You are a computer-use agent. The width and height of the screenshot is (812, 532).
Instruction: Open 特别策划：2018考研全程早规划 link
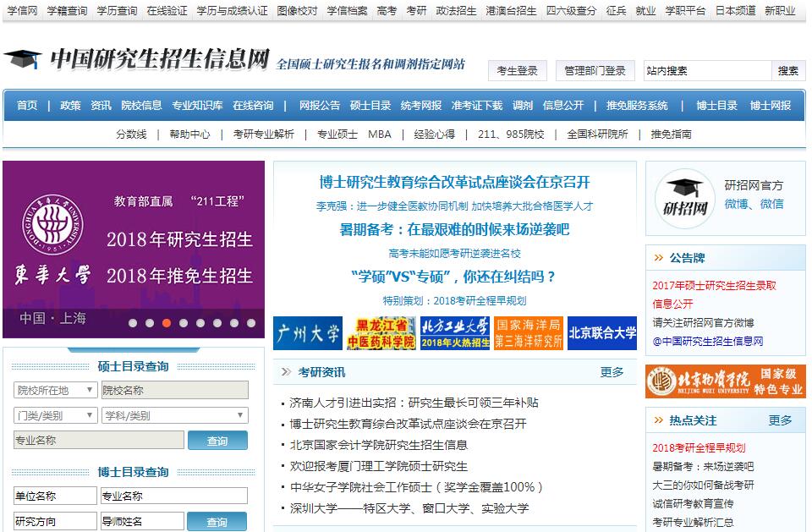coord(454,300)
